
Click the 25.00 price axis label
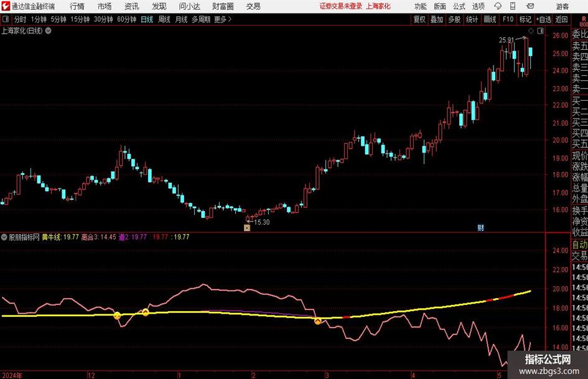click(560, 54)
